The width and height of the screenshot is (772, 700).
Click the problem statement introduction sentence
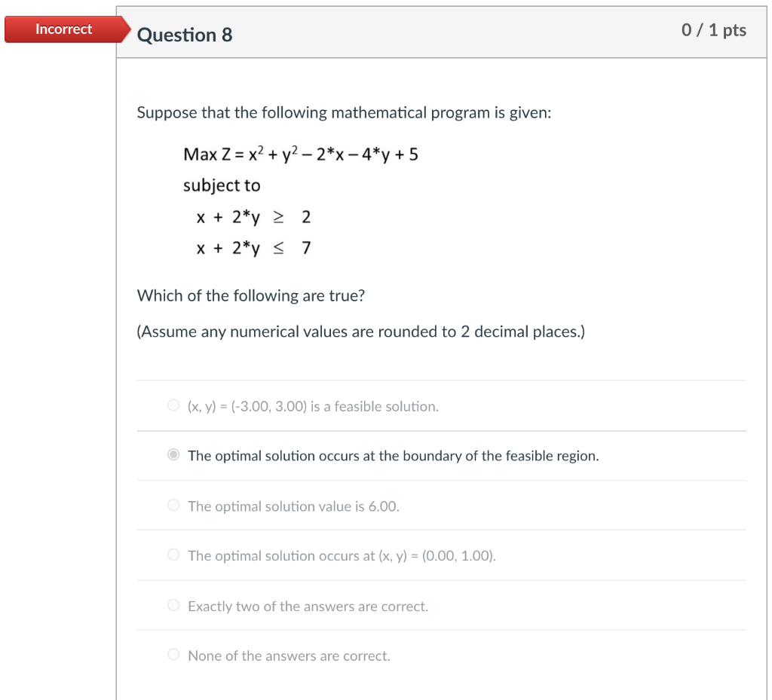tap(344, 113)
